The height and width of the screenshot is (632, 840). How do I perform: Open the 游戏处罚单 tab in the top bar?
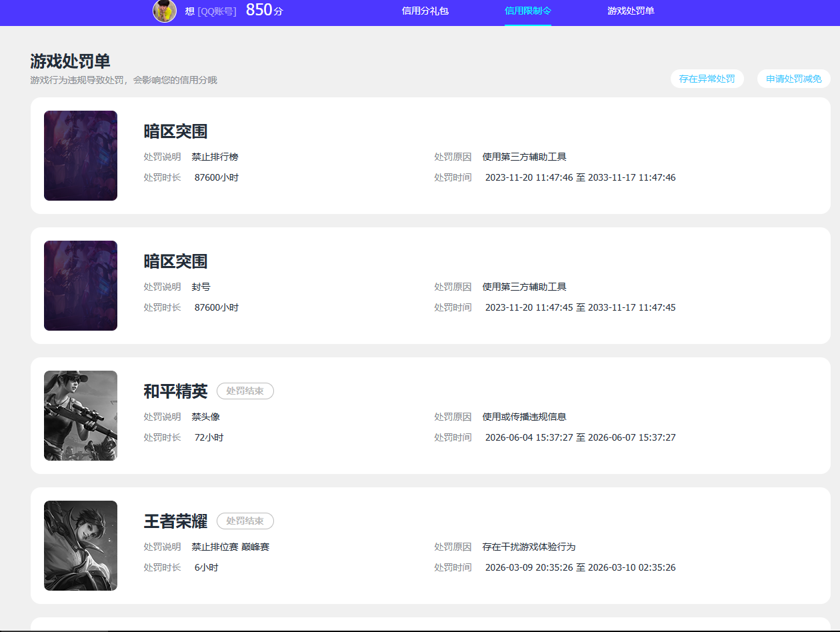click(x=631, y=11)
